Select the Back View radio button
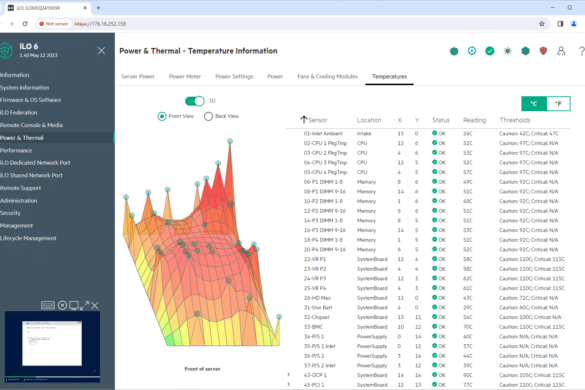The width and height of the screenshot is (585, 390). [x=208, y=116]
